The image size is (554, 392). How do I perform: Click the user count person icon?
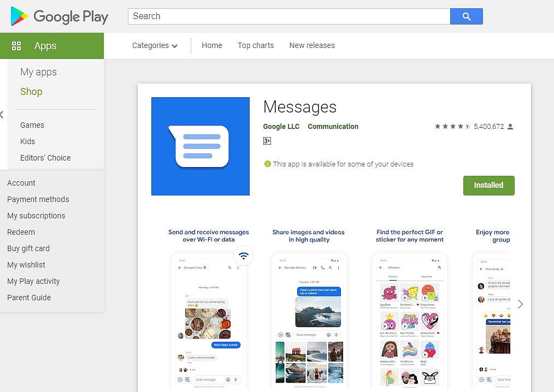pyautogui.click(x=510, y=126)
